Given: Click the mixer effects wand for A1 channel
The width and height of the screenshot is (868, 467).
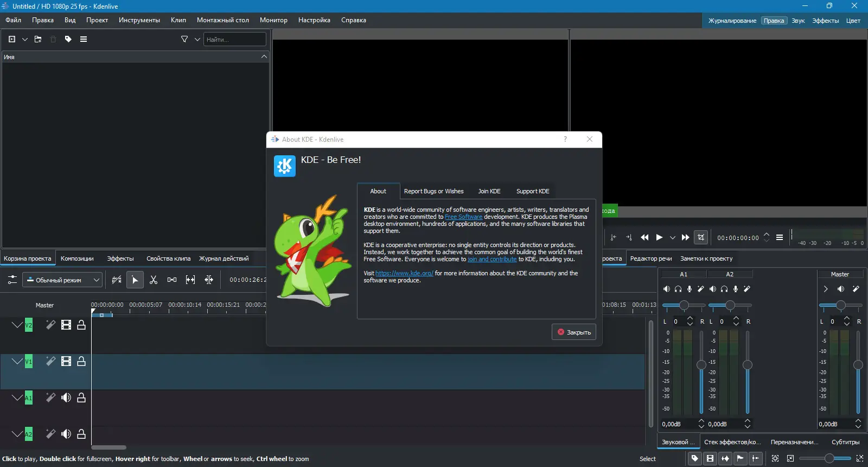Looking at the screenshot, I should pyautogui.click(x=701, y=289).
